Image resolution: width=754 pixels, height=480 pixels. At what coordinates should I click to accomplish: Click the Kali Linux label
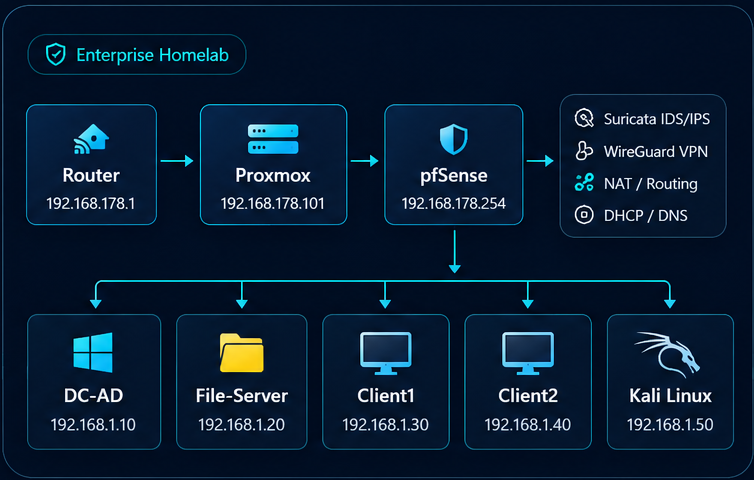(670, 396)
